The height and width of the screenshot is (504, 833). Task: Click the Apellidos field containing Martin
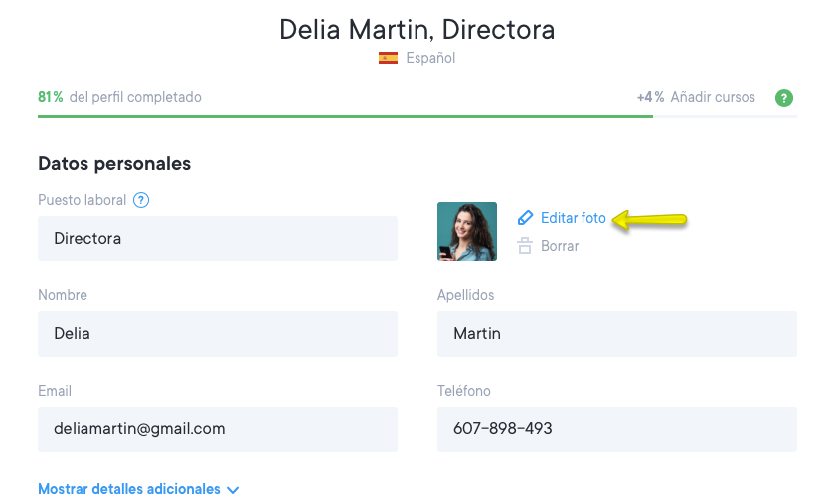616,334
